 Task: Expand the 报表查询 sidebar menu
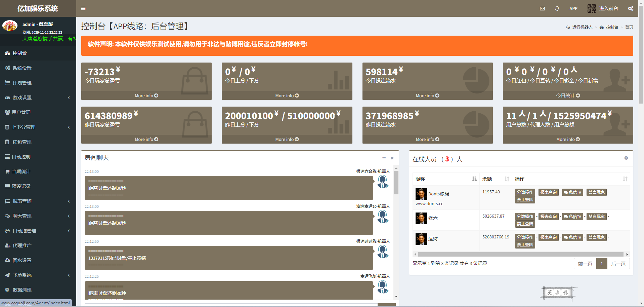coord(38,201)
